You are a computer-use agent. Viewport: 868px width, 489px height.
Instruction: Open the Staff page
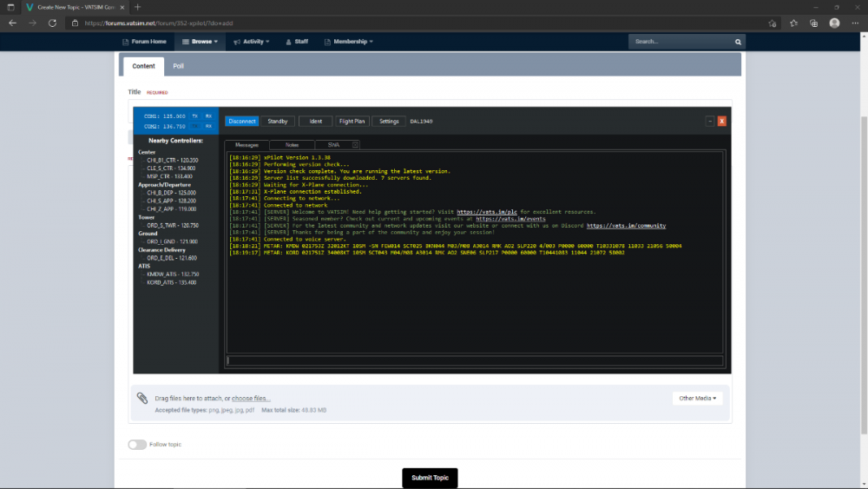297,42
